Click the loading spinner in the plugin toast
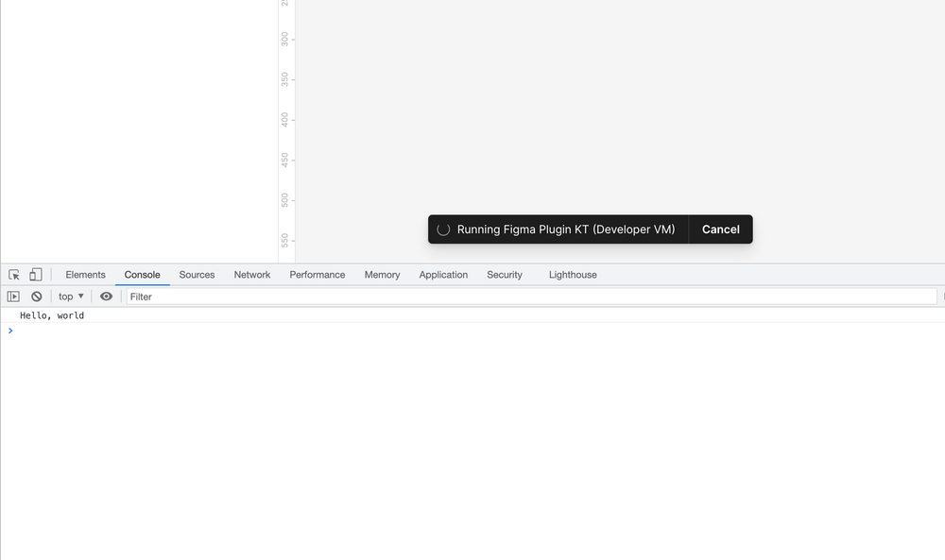This screenshot has width=945, height=560. tap(442, 229)
